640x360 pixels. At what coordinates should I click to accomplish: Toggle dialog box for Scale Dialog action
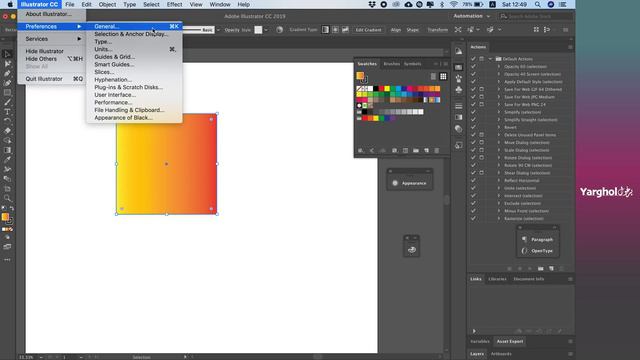pos(482,150)
